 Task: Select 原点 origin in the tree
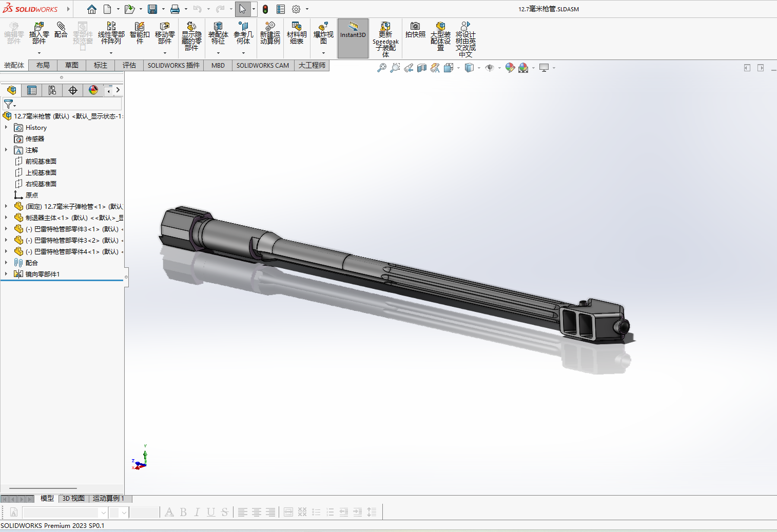[x=32, y=195]
